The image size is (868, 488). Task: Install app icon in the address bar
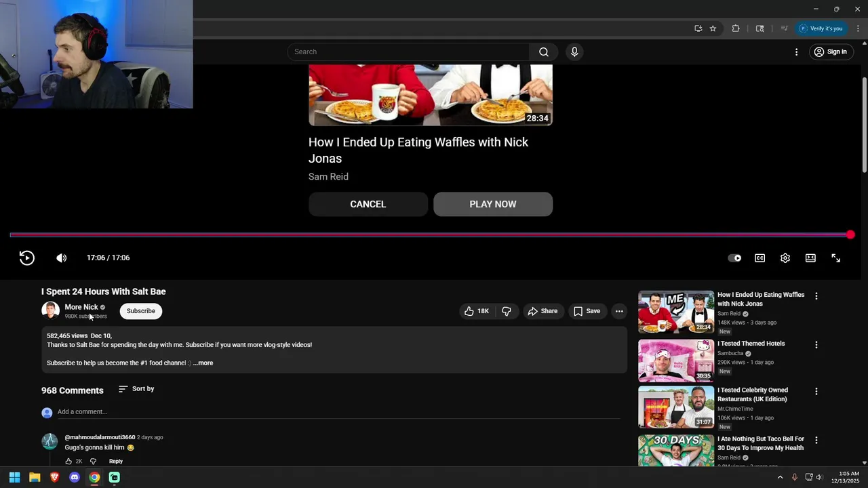coord(698,28)
